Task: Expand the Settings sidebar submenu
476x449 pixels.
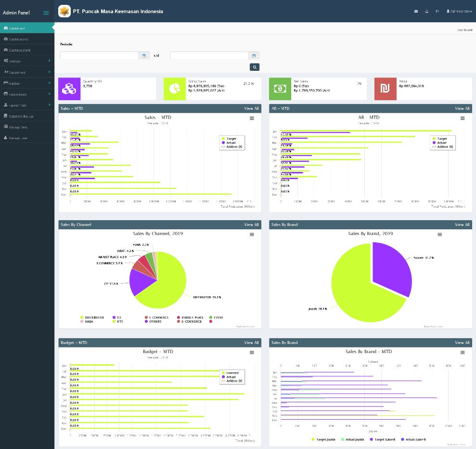Action: click(x=27, y=61)
